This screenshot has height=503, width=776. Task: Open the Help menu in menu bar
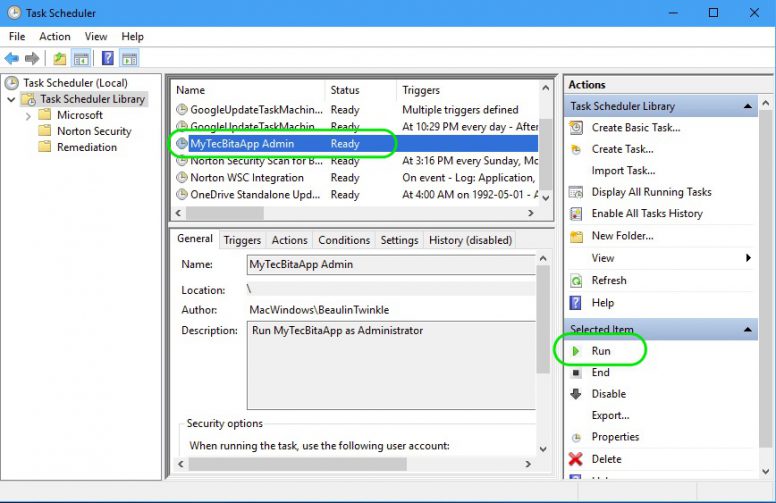pyautogui.click(x=133, y=37)
